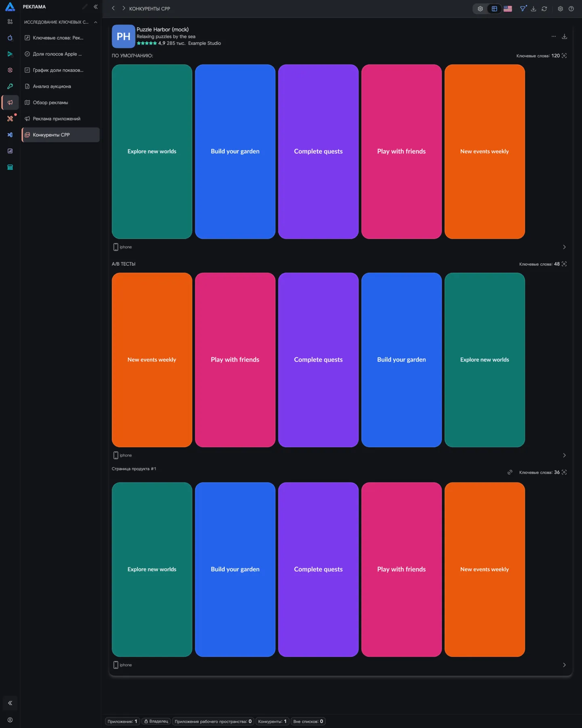This screenshot has width=582, height=728.
Task: Show more screenshots in product page #1 row
Action: pos(564,665)
